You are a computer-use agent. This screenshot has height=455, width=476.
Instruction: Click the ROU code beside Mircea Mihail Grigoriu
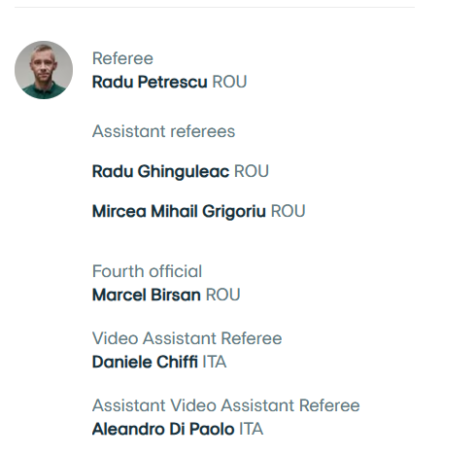289,211
